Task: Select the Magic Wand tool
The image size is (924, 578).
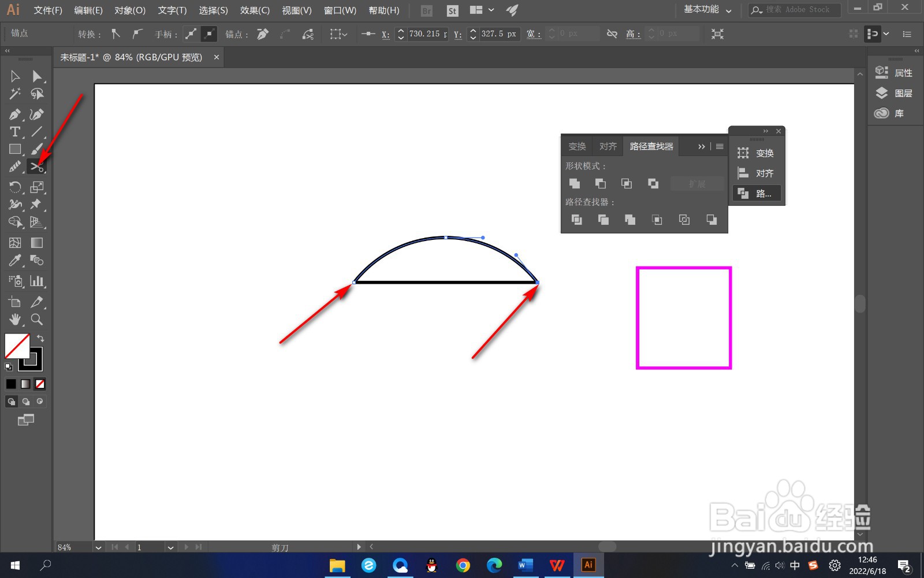Action: point(15,94)
